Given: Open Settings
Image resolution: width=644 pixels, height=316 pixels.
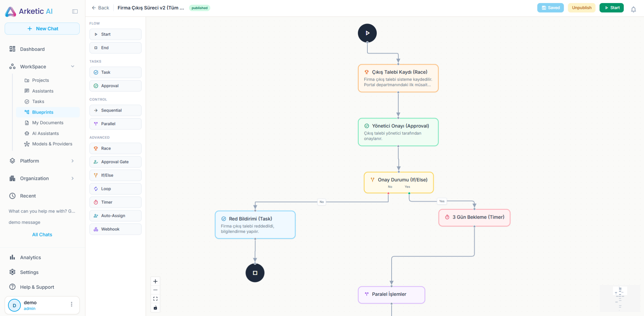Looking at the screenshot, I should coord(42,272).
